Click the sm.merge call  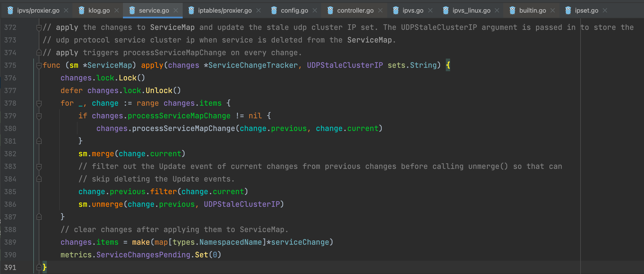coord(96,154)
